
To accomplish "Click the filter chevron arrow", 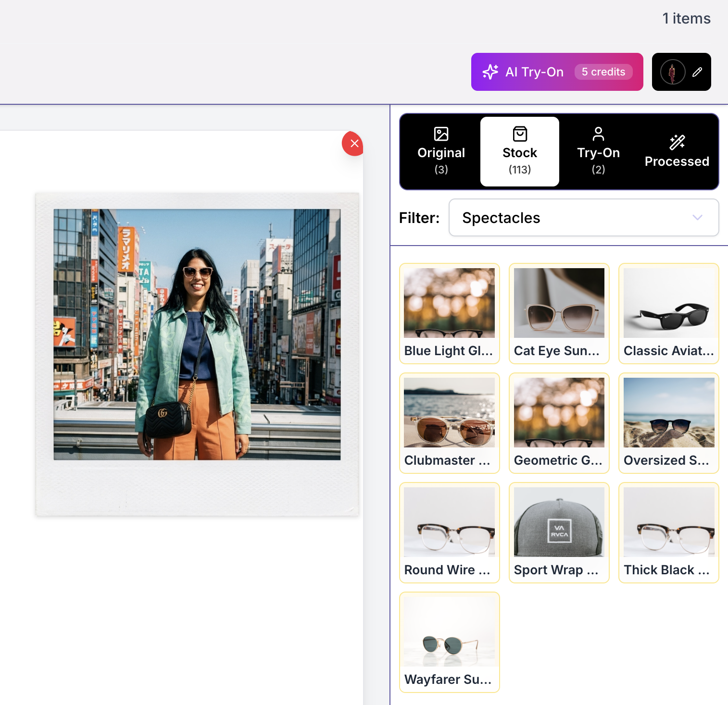I will click(x=697, y=217).
